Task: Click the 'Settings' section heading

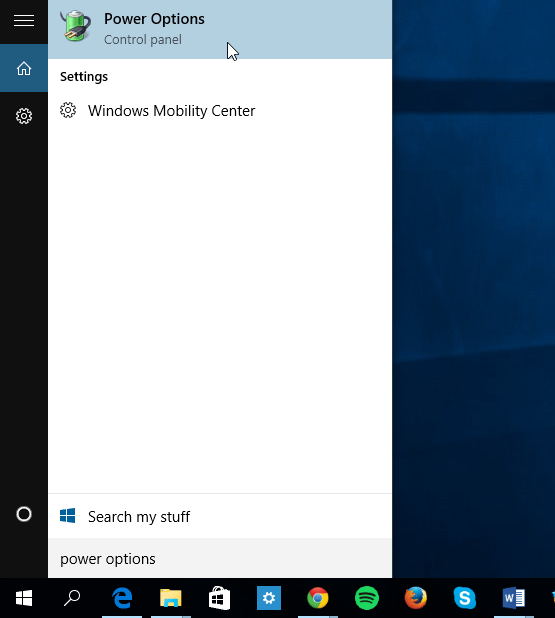Action: point(84,76)
